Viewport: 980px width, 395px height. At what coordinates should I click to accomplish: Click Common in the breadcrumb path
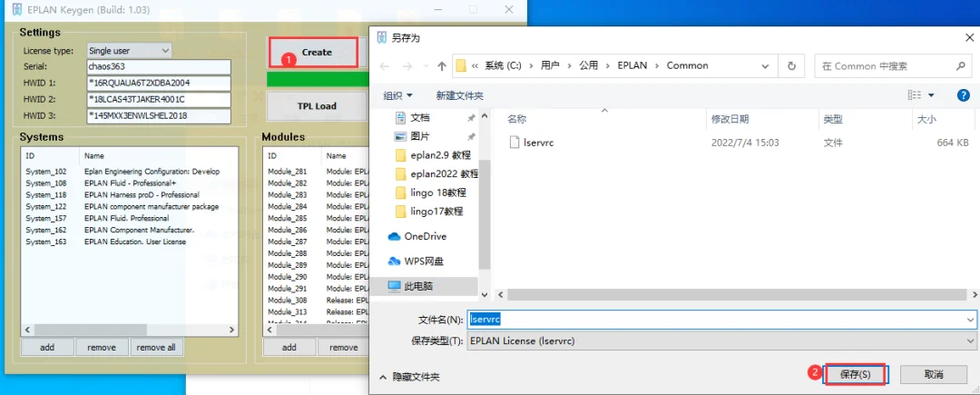(x=687, y=65)
